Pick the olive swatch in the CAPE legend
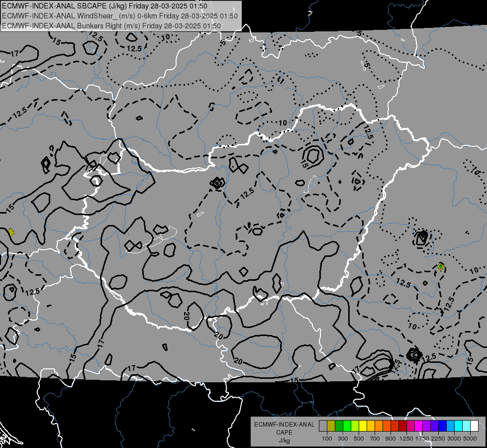487x448 pixels. [x=331, y=426]
